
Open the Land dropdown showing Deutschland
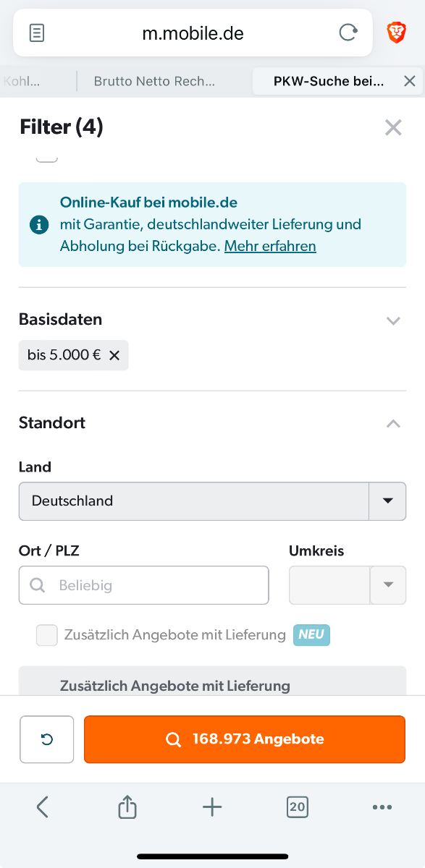[x=212, y=501]
